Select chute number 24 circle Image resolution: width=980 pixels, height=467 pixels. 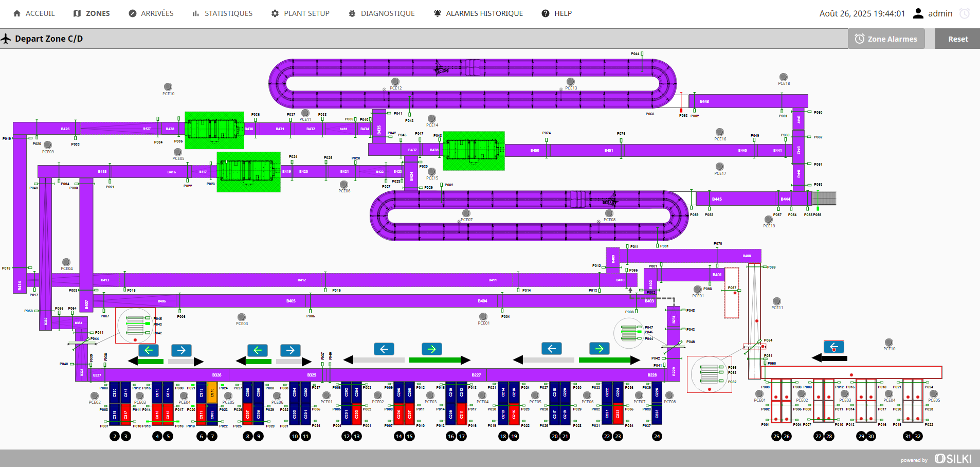tap(657, 436)
